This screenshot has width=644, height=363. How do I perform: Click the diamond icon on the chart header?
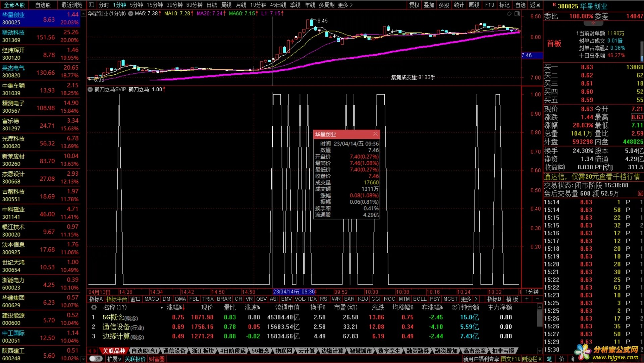click(509, 14)
